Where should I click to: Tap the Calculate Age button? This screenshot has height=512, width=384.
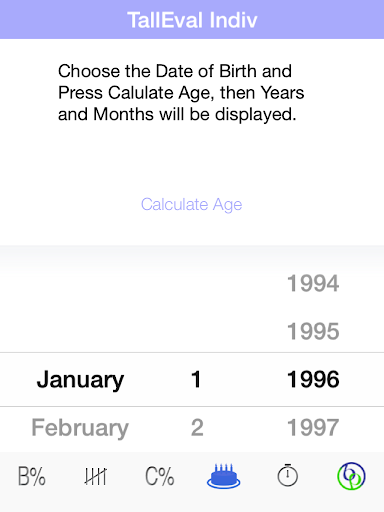[192, 204]
